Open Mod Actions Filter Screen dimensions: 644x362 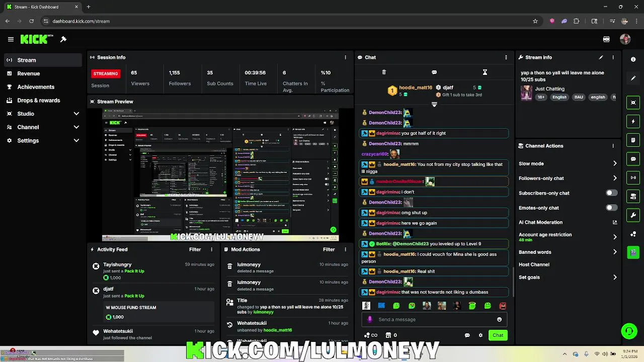point(329,249)
